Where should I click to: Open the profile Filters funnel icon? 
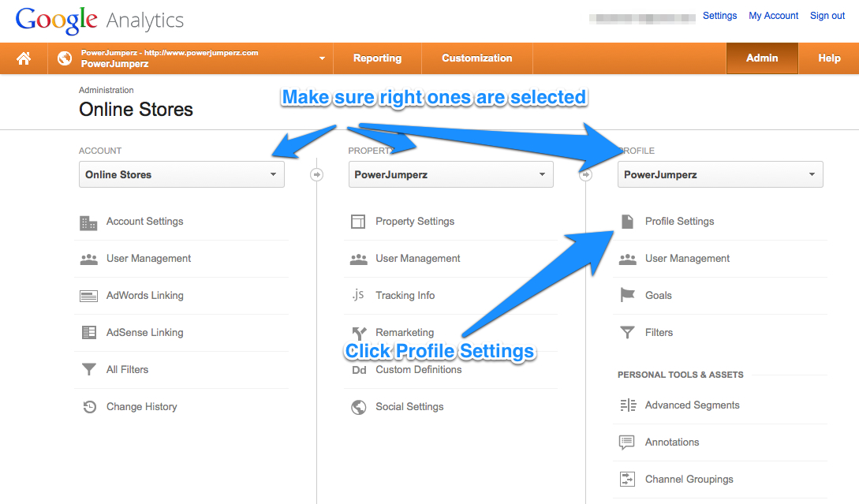point(627,333)
